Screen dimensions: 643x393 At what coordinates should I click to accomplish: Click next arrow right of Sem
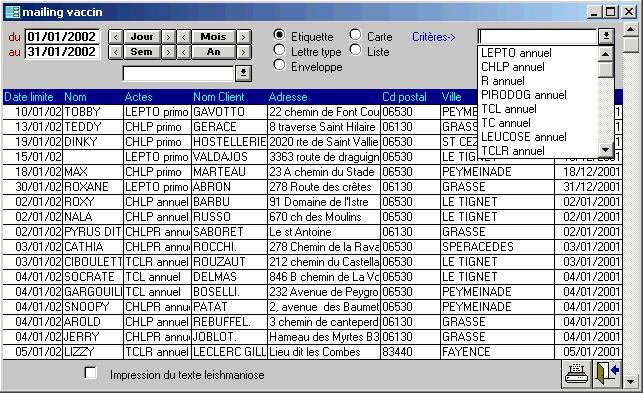click(168, 52)
